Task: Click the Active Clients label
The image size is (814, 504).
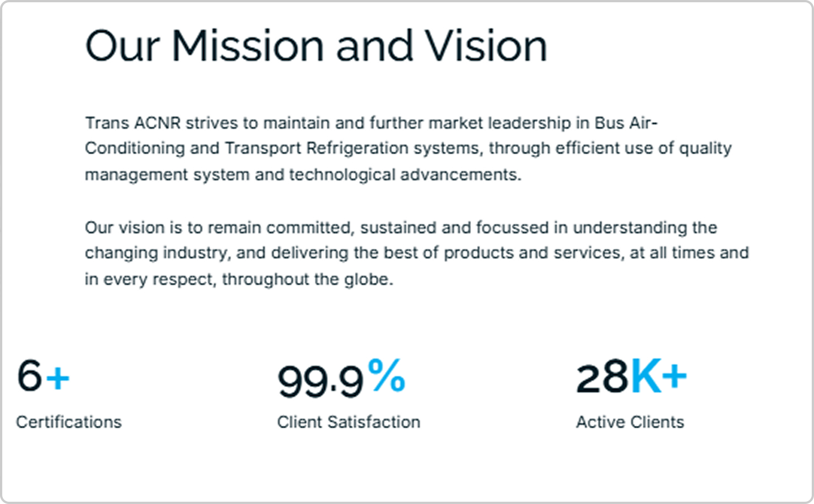Action: click(x=630, y=422)
